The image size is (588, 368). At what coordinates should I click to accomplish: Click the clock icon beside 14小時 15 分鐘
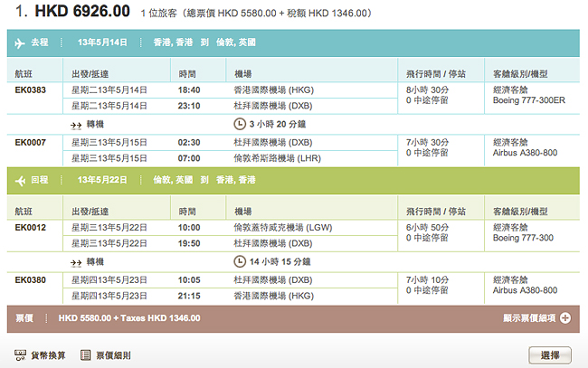[x=239, y=260]
